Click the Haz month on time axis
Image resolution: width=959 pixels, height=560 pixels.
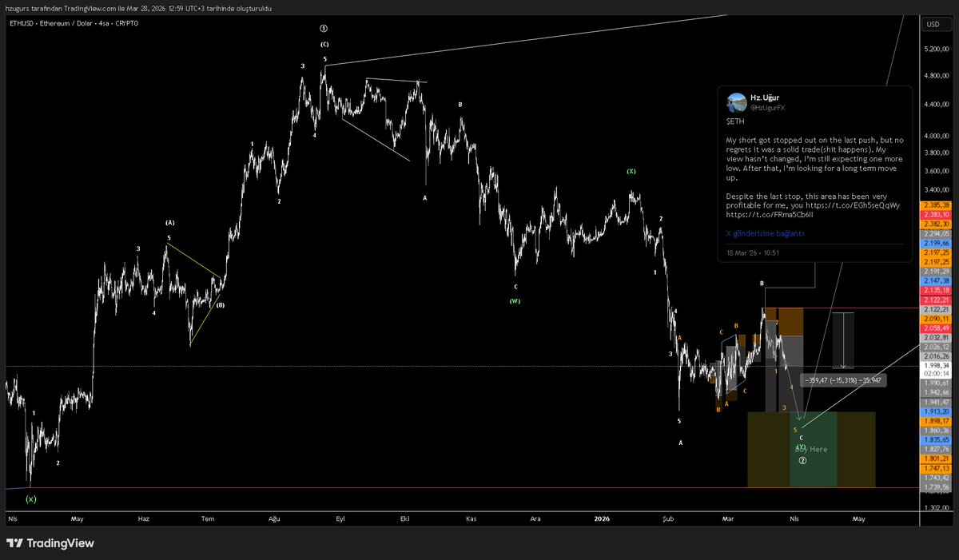tap(144, 518)
